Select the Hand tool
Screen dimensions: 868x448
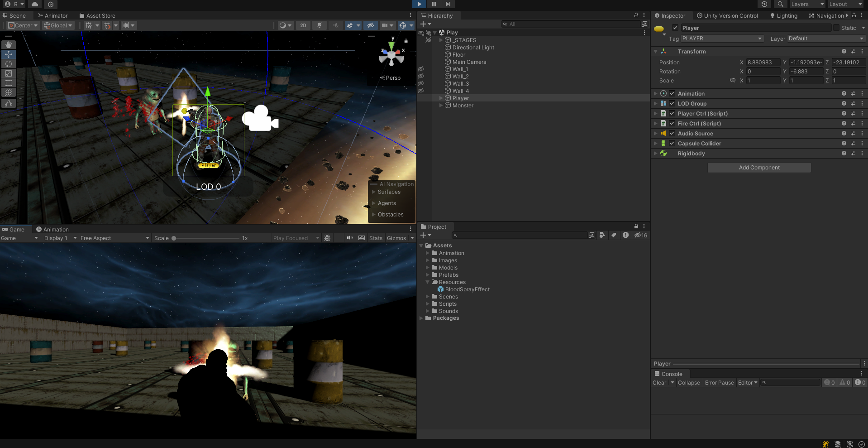[8, 44]
